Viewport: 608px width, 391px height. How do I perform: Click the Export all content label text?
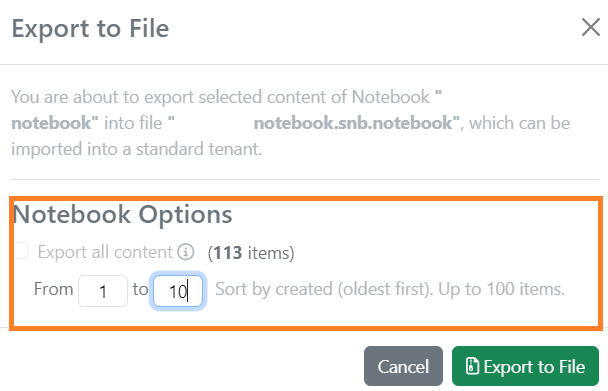tap(105, 252)
